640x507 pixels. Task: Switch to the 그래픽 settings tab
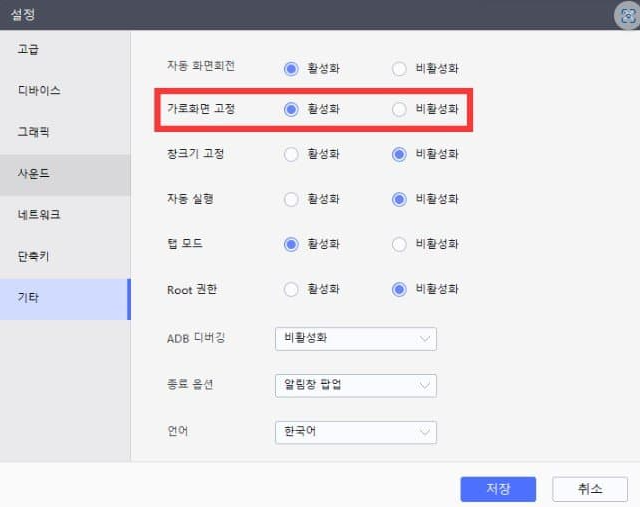(65, 132)
